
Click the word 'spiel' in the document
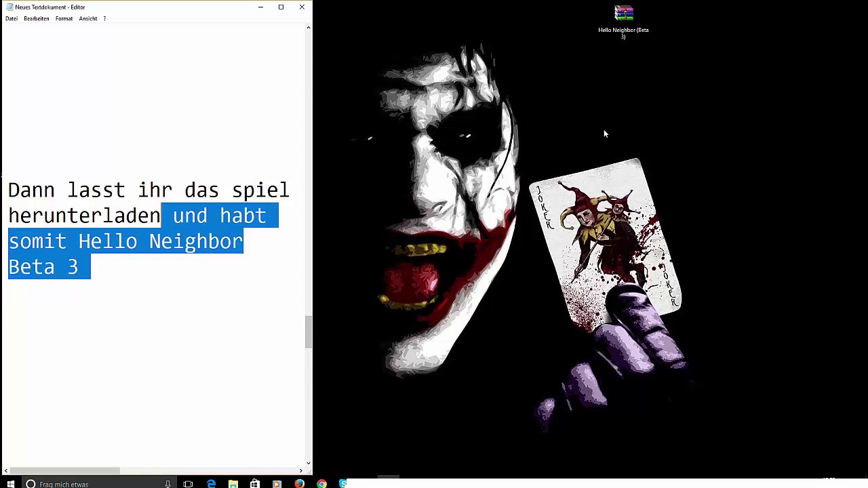pyautogui.click(x=260, y=190)
